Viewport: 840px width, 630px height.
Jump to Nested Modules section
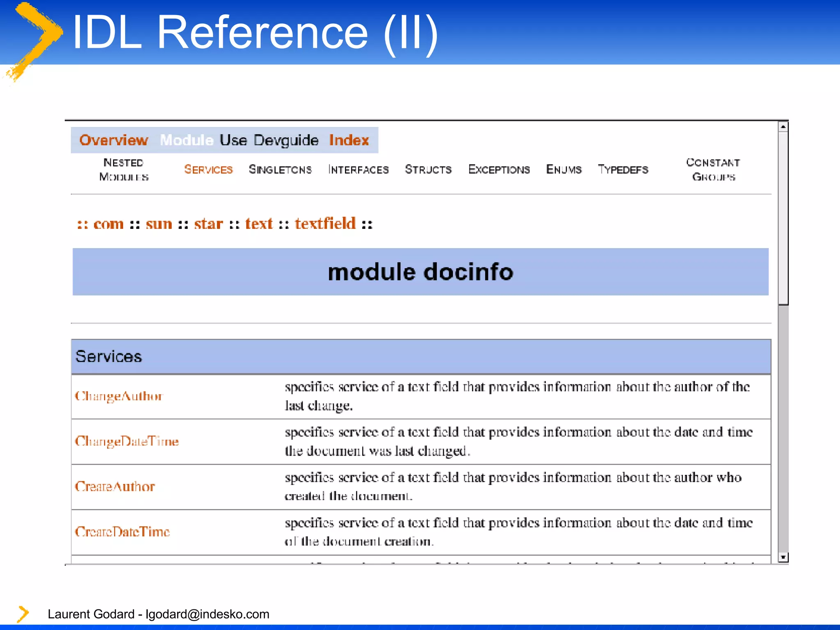(123, 169)
